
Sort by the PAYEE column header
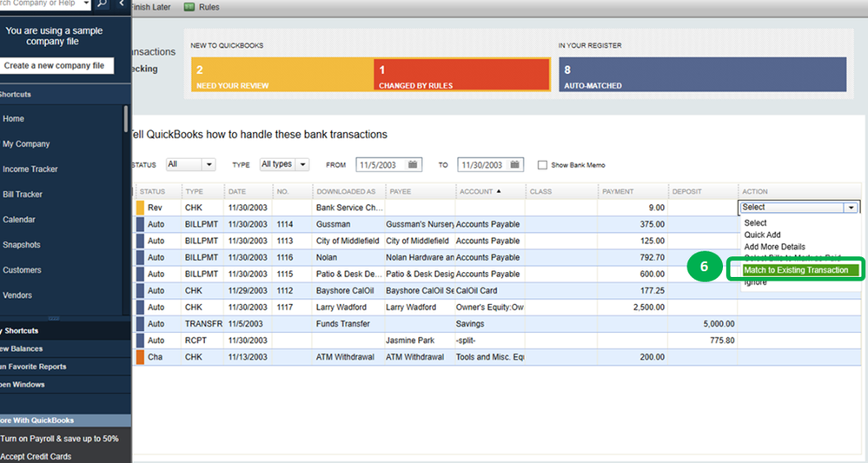(x=401, y=191)
